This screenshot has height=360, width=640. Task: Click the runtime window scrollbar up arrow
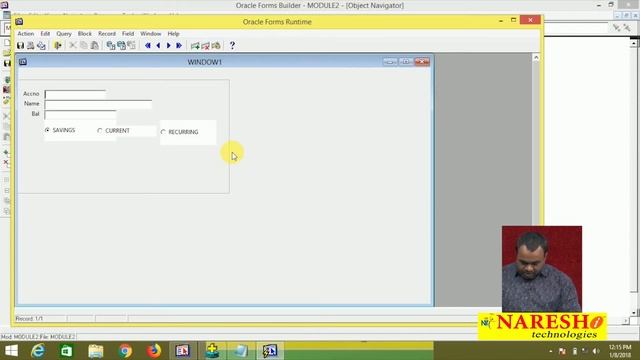tap(536, 58)
